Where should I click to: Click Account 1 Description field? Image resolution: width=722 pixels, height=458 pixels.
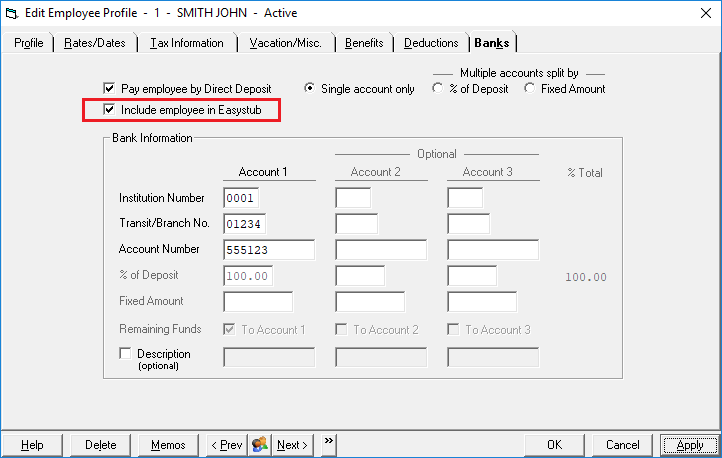click(269, 357)
